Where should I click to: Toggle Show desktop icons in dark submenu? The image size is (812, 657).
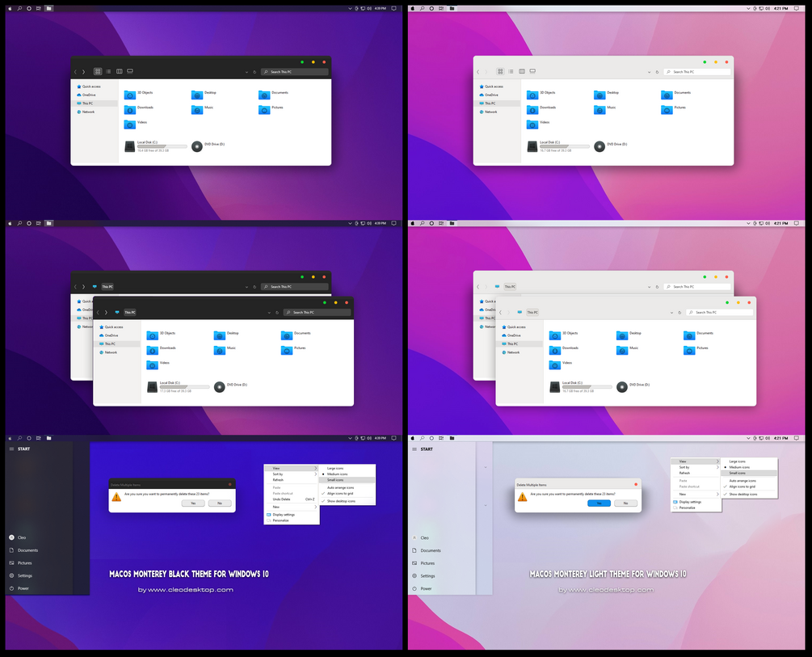(347, 501)
